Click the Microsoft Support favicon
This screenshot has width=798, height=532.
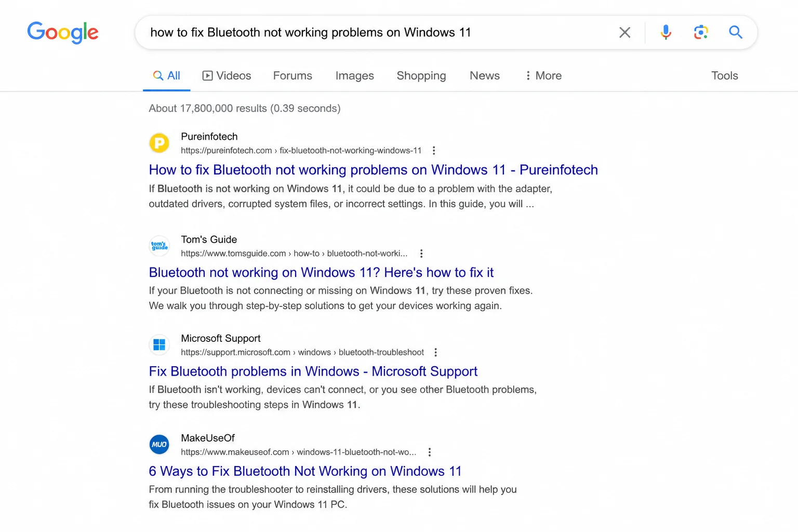[x=159, y=344]
